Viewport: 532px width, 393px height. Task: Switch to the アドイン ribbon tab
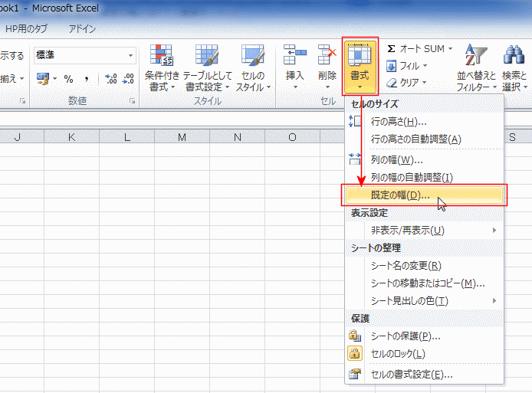tap(82, 29)
